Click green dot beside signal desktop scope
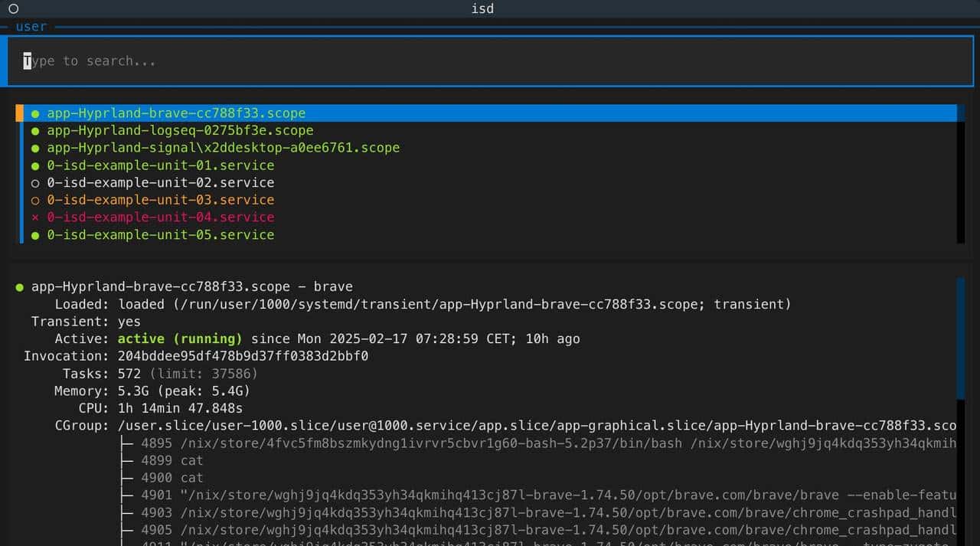 35,149
